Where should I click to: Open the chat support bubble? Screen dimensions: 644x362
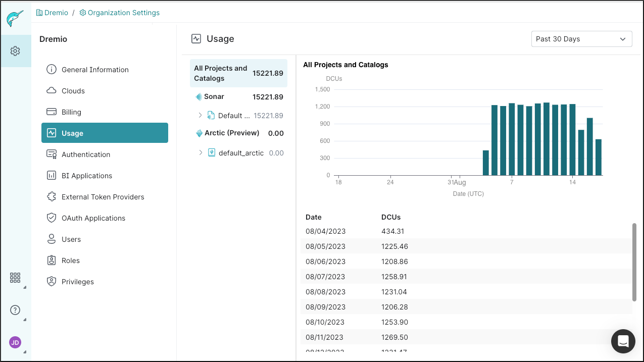coord(623,341)
